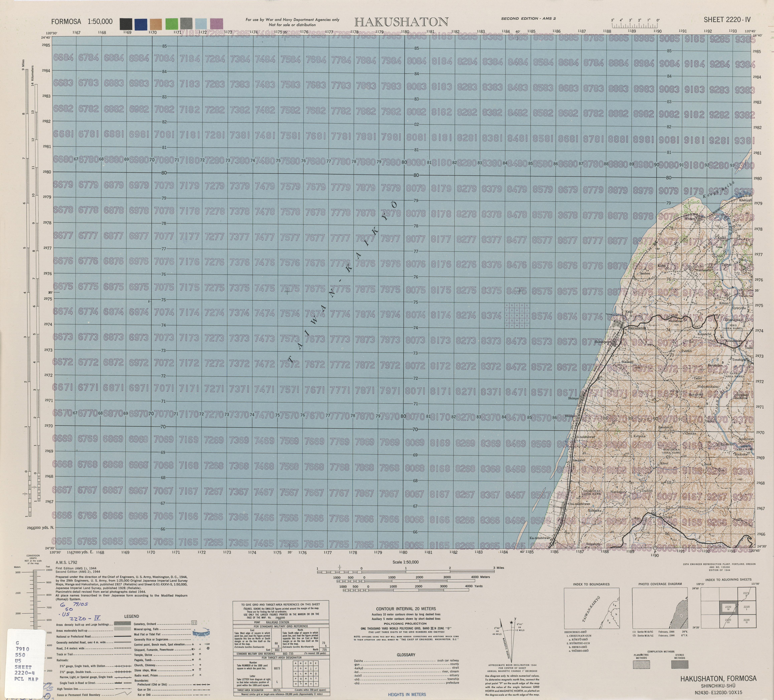The height and width of the screenshot is (700, 774).
Task: Click the planimetric methods dotted pattern box
Action: [x=642, y=665]
